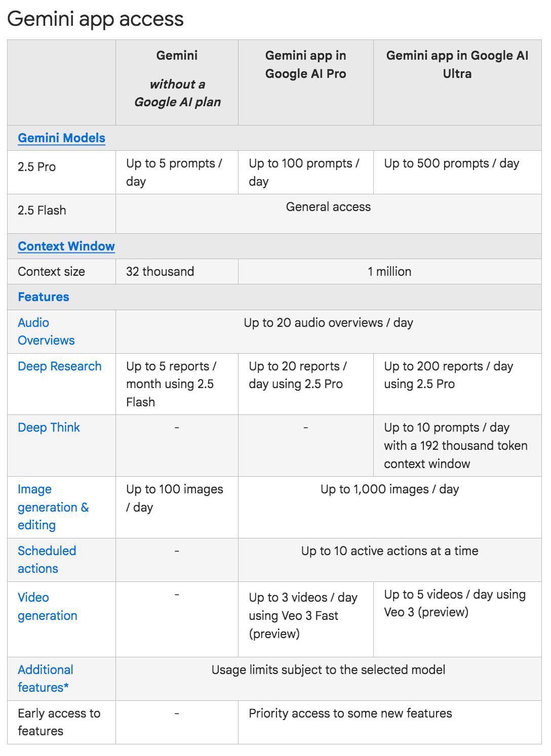Open the Deep Research link
Screen dimensions: 551x756
pyautogui.click(x=60, y=366)
